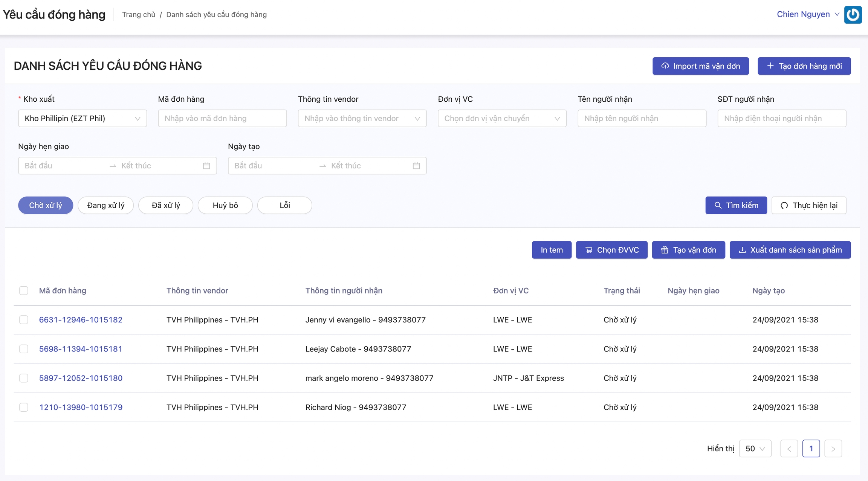
Task: Click the gift box Tạo vận đơn button
Action: pyautogui.click(x=688, y=250)
